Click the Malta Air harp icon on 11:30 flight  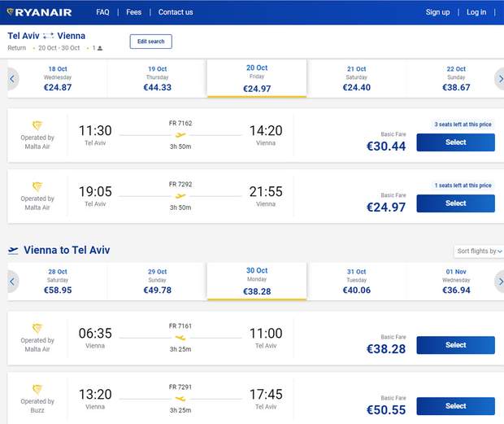pyautogui.click(x=37, y=125)
